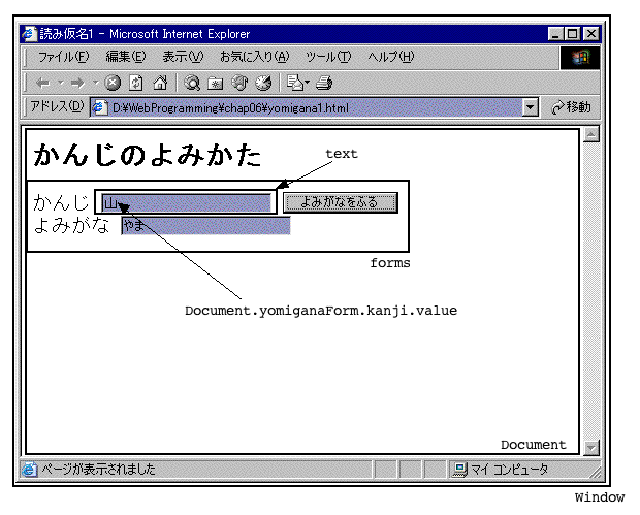Click into the よみがな text field
640x515 pixels.
click(x=205, y=226)
